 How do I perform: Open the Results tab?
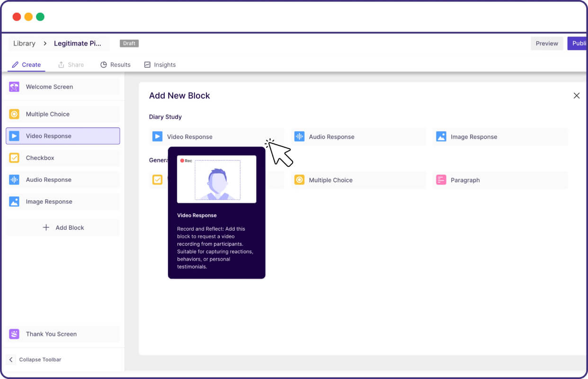[116, 64]
